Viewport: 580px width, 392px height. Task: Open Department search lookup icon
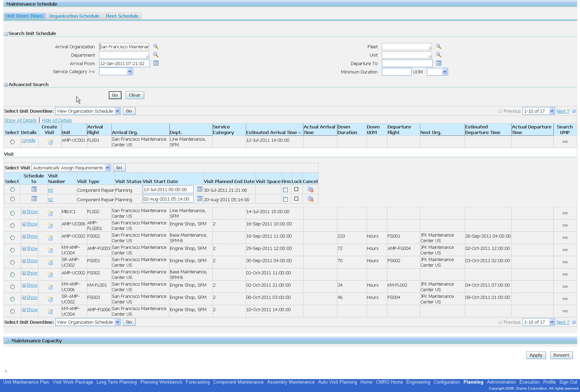(x=156, y=55)
